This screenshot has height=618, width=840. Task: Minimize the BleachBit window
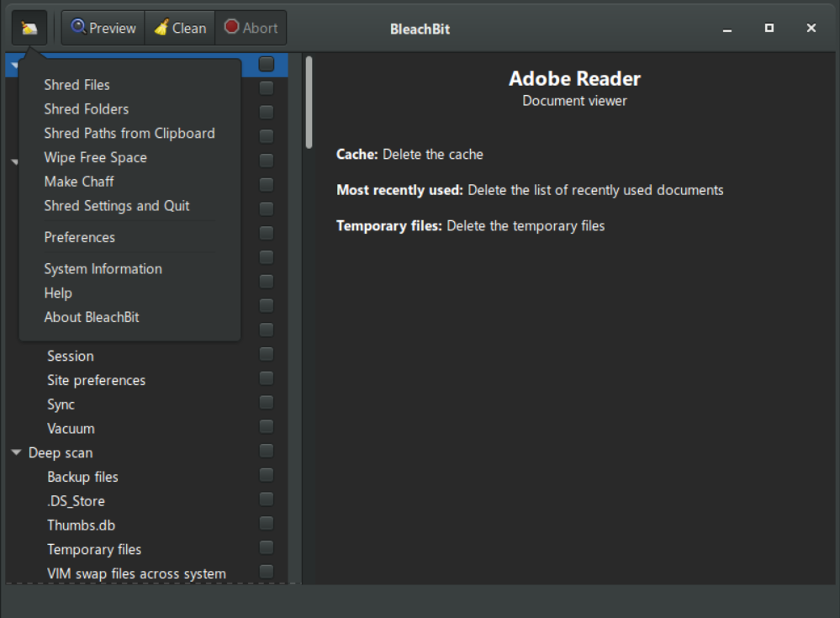click(x=727, y=29)
